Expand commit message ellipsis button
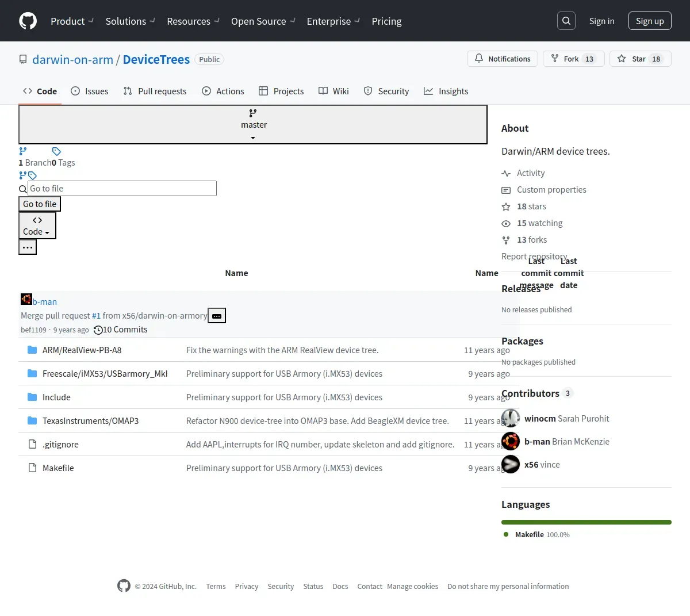The width and height of the screenshot is (690, 616). [x=217, y=316]
